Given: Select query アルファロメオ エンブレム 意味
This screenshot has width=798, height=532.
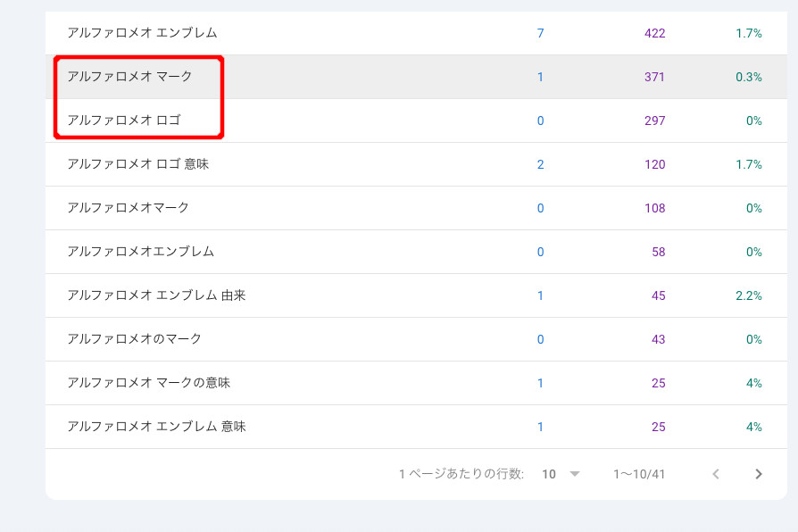Looking at the screenshot, I should pos(157,428).
